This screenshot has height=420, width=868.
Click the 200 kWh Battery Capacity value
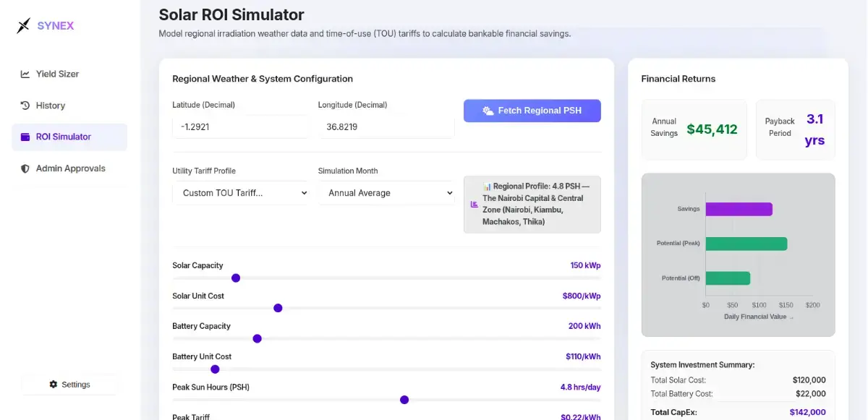(x=584, y=326)
